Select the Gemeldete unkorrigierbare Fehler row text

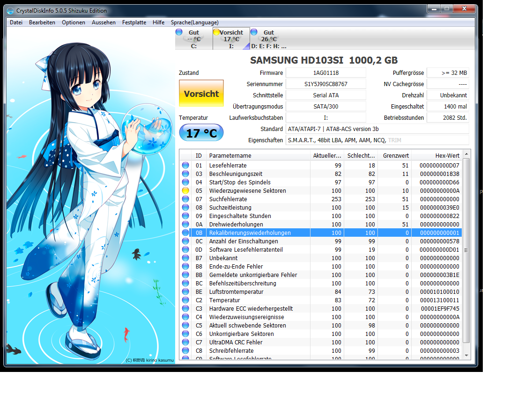253,275
